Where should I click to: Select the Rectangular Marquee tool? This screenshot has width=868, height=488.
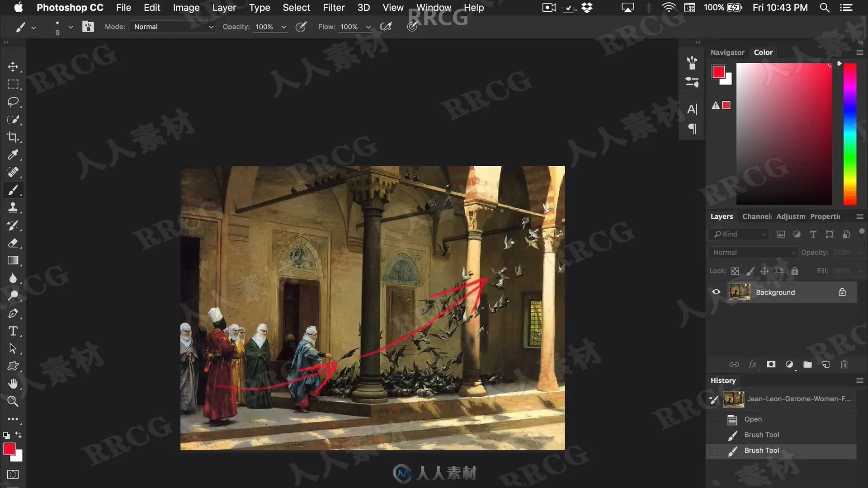click(13, 84)
